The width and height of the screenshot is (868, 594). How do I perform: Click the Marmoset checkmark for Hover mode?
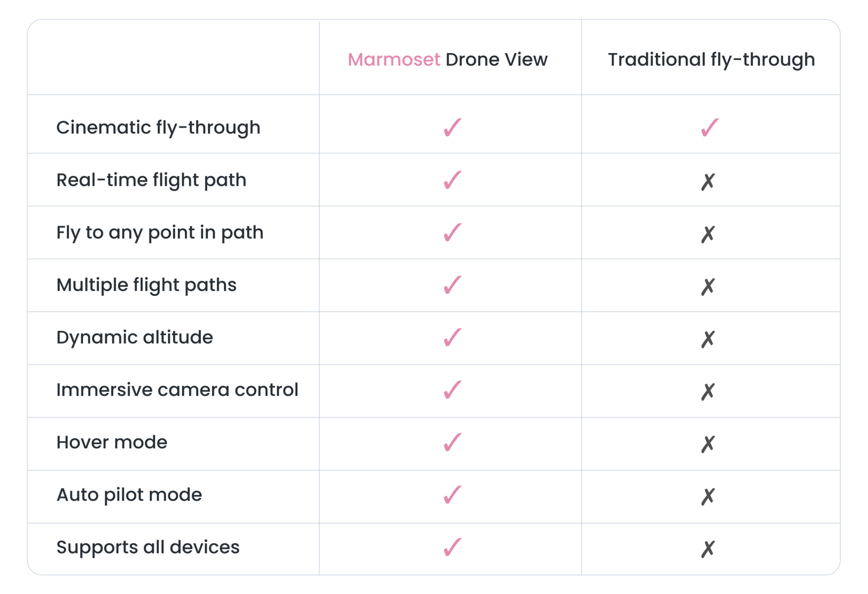(x=452, y=443)
